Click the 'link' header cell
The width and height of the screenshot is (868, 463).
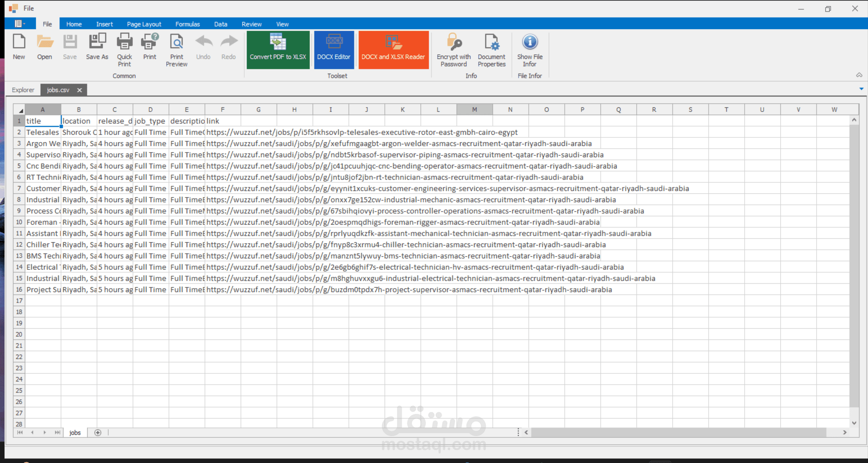tap(223, 121)
